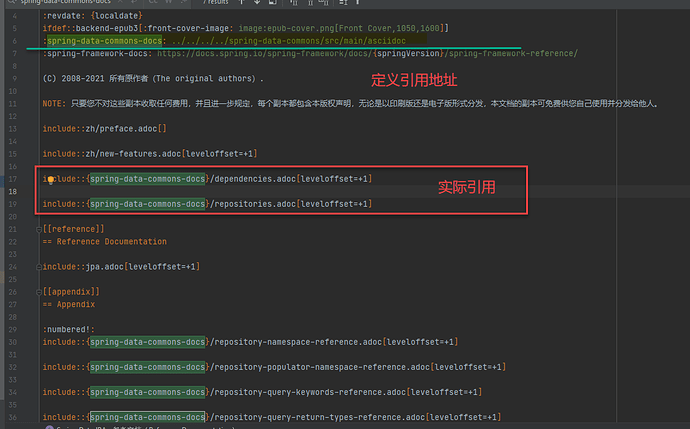Click '/spring-framework-reference/' URL ending
This screenshot has width=690, height=429.
pyautogui.click(x=511, y=53)
